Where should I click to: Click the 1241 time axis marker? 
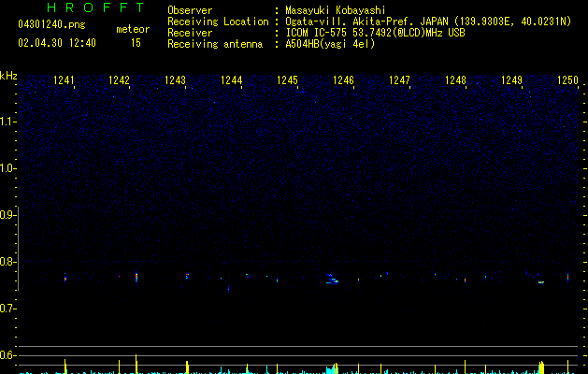pos(64,80)
